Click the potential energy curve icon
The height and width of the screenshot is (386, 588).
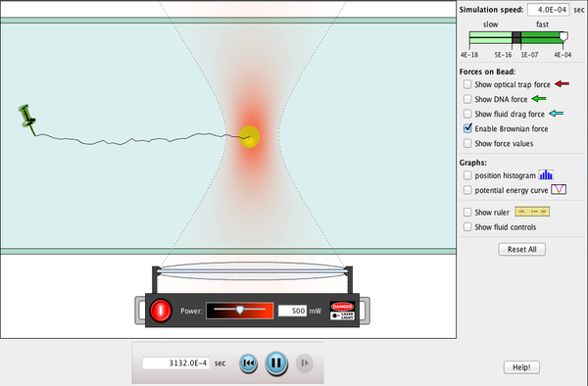click(559, 190)
